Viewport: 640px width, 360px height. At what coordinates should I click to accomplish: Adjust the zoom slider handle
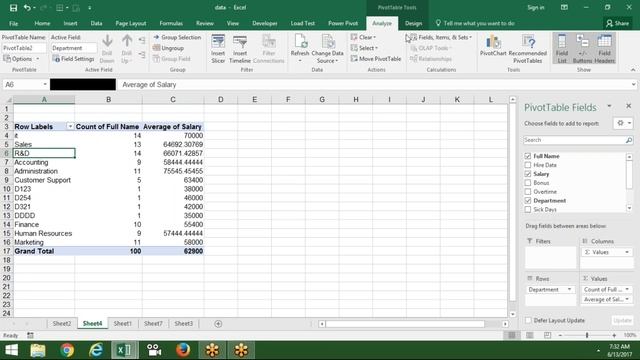tap(587, 335)
